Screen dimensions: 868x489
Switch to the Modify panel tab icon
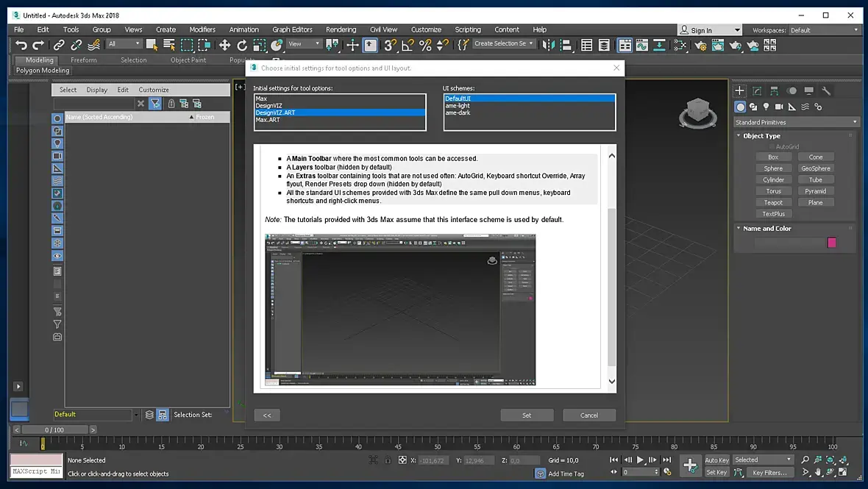coord(757,90)
